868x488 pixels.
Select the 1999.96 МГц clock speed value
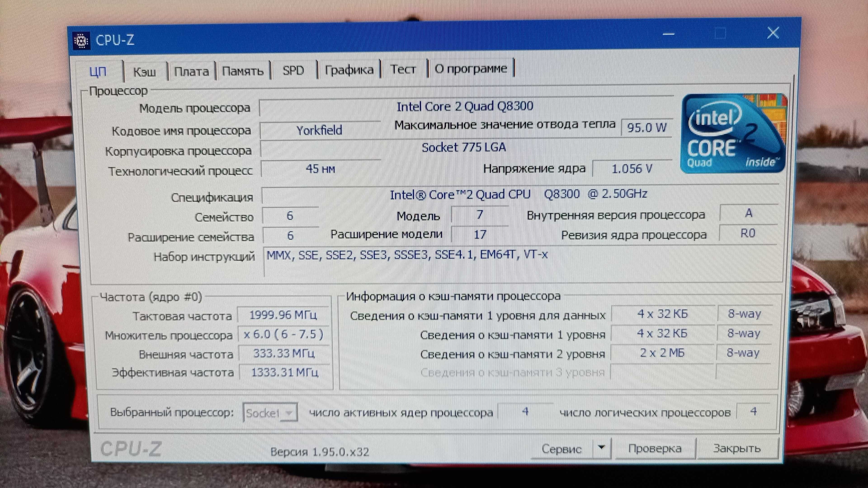click(x=283, y=315)
